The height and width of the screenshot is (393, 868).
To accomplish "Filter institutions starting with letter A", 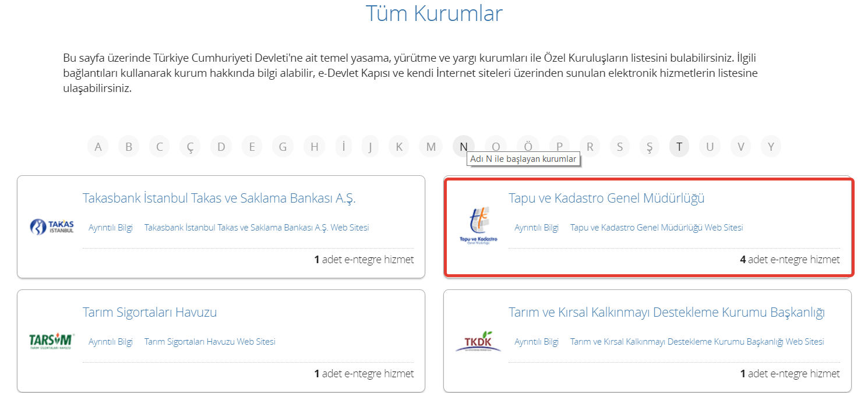I will [97, 146].
